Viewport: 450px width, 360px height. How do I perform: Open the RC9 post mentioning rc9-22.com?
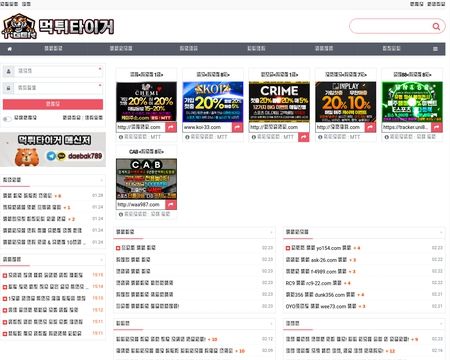313,283
